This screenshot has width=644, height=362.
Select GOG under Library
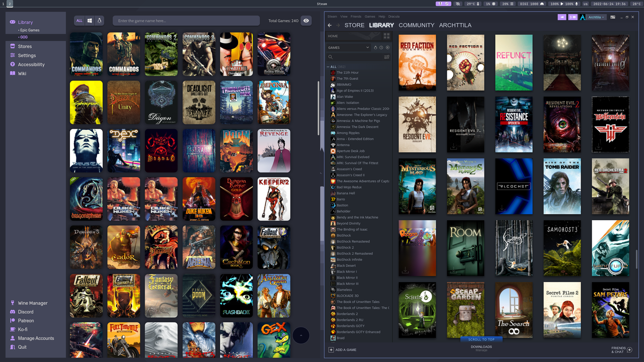(x=24, y=37)
